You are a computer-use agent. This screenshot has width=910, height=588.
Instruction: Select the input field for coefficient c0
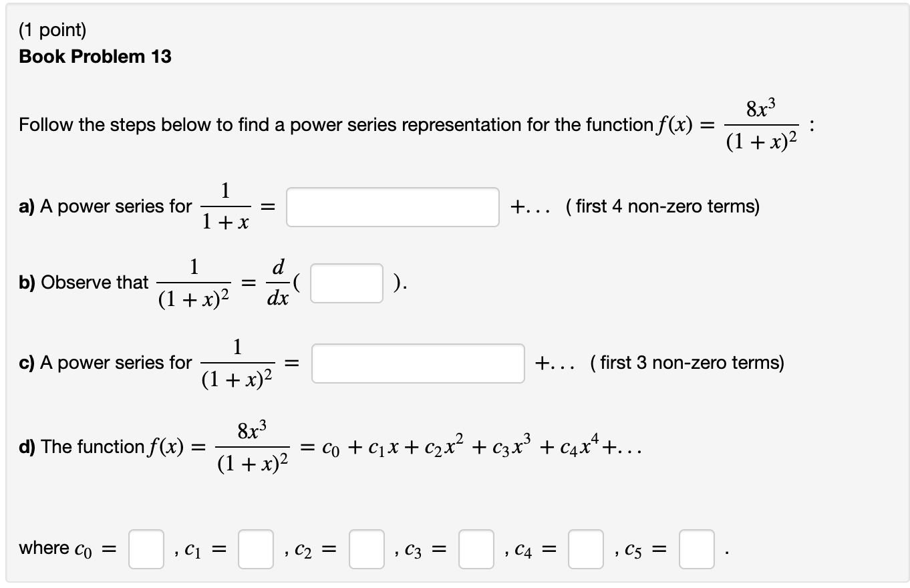(146, 550)
